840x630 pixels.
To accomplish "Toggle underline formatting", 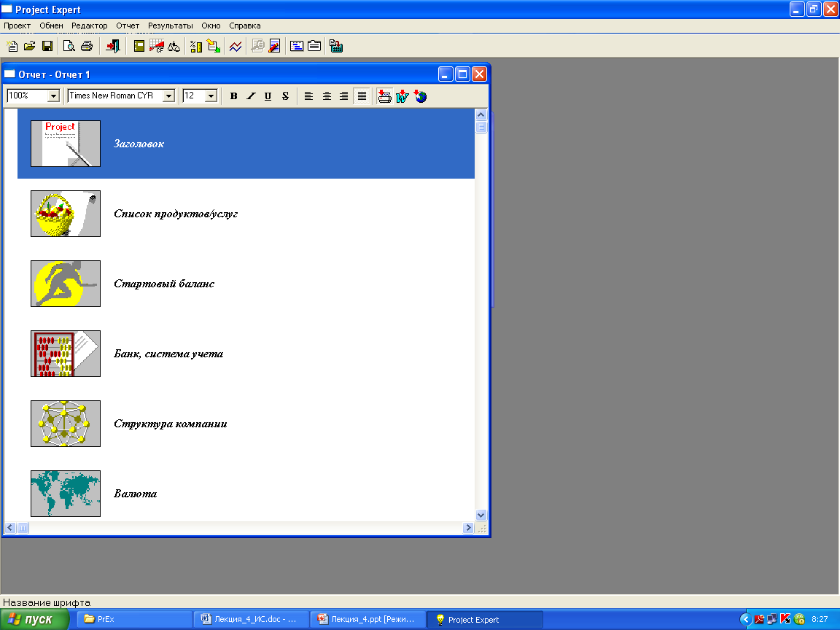I will 268,96.
